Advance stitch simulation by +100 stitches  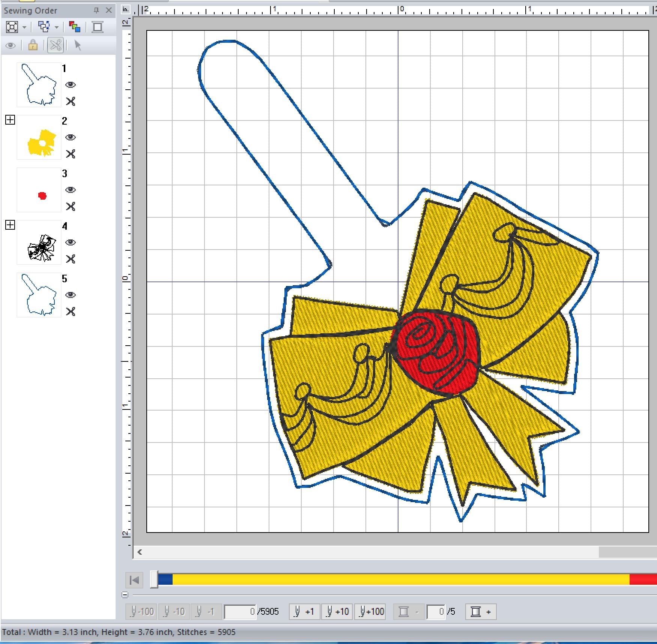(x=371, y=612)
